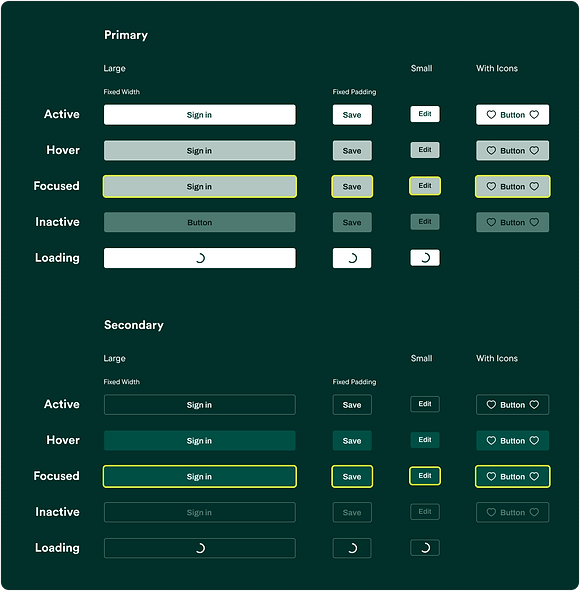Click the Fixed Width label under Primary
The width and height of the screenshot is (580, 591).
tap(121, 92)
